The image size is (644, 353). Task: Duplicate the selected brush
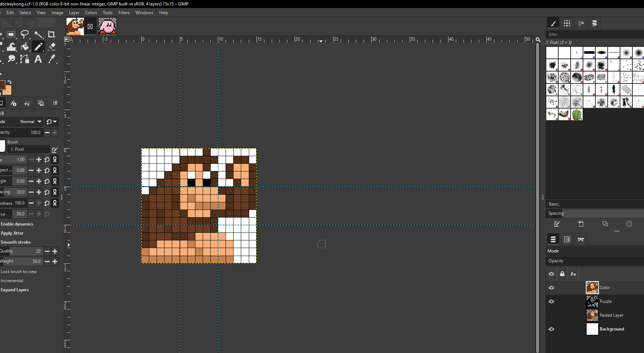(x=605, y=224)
